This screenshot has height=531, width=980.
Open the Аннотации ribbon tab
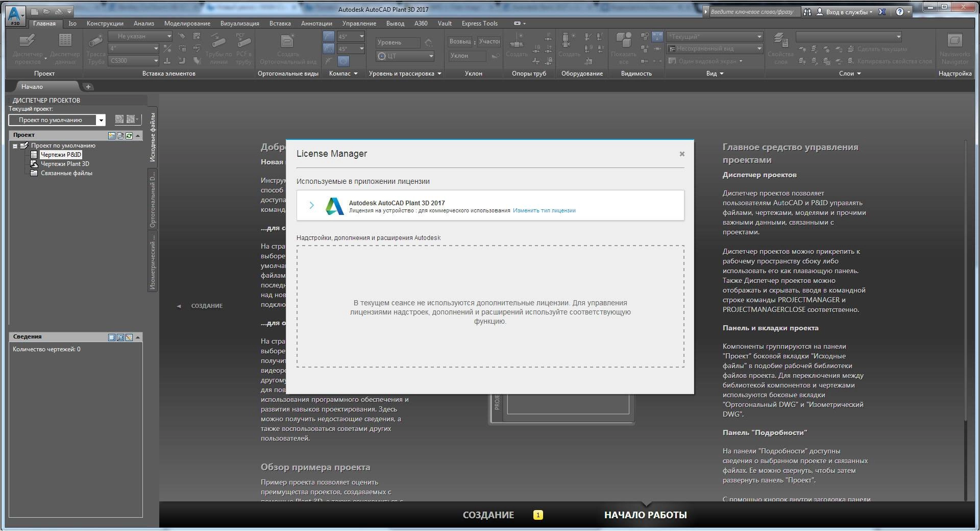click(316, 23)
